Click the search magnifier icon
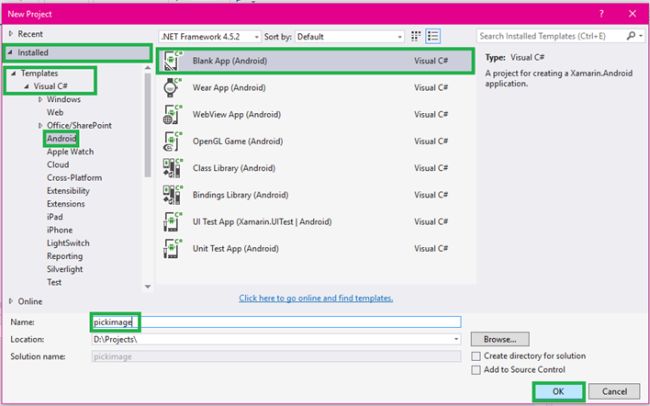Screen dimensions: 650x406 [x=631, y=36]
